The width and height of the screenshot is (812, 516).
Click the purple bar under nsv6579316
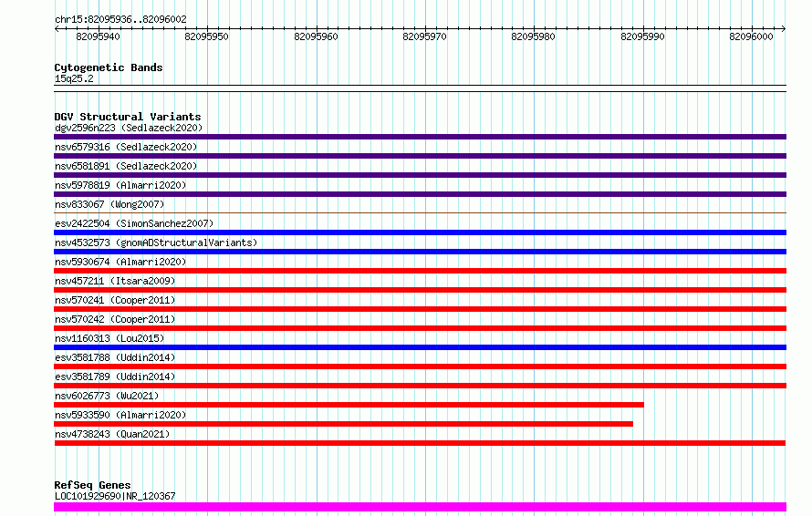(420, 156)
